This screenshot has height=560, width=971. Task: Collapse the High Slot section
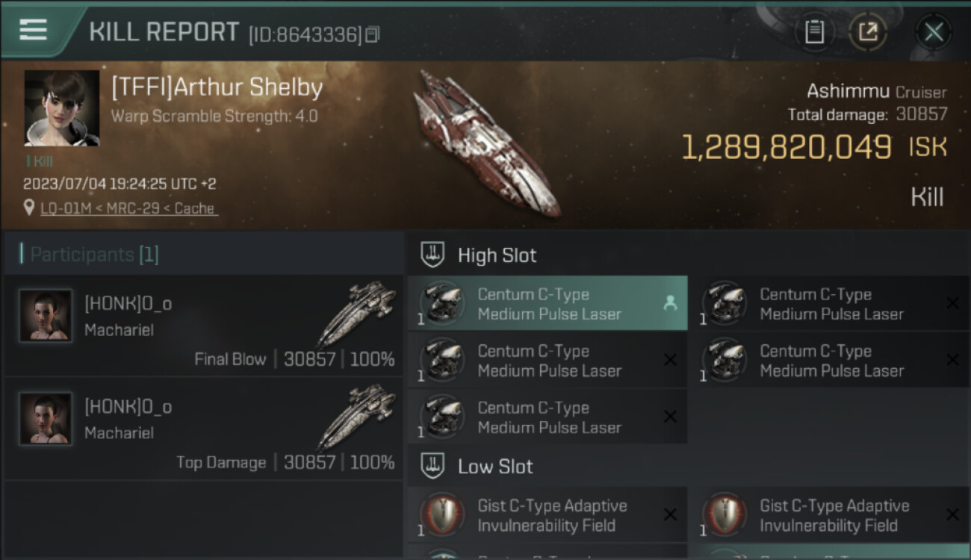click(x=433, y=255)
